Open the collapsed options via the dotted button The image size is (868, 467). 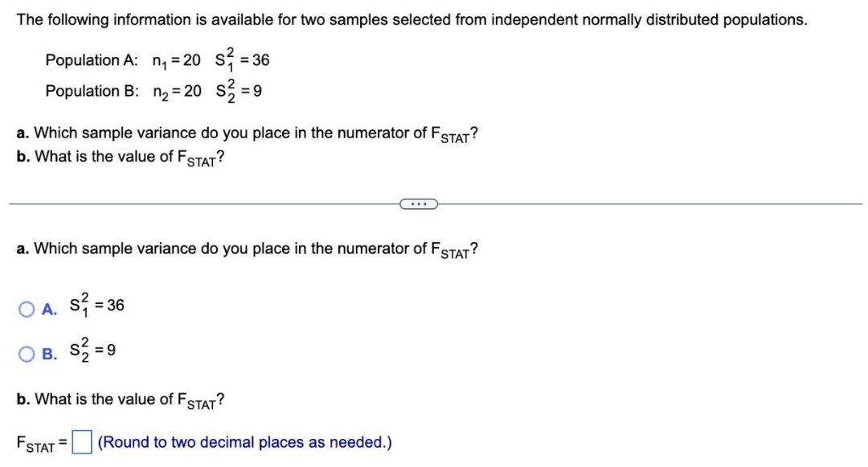(417, 204)
